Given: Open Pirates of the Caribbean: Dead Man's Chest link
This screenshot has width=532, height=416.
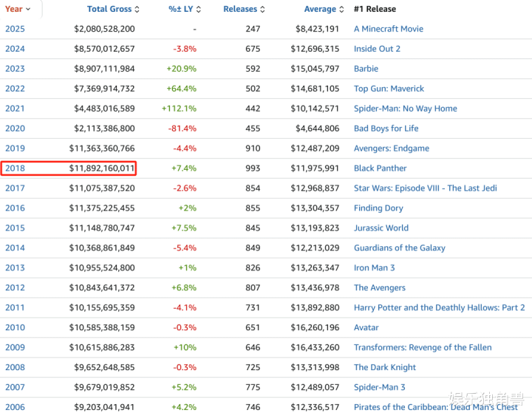Looking at the screenshot, I should [436, 407].
